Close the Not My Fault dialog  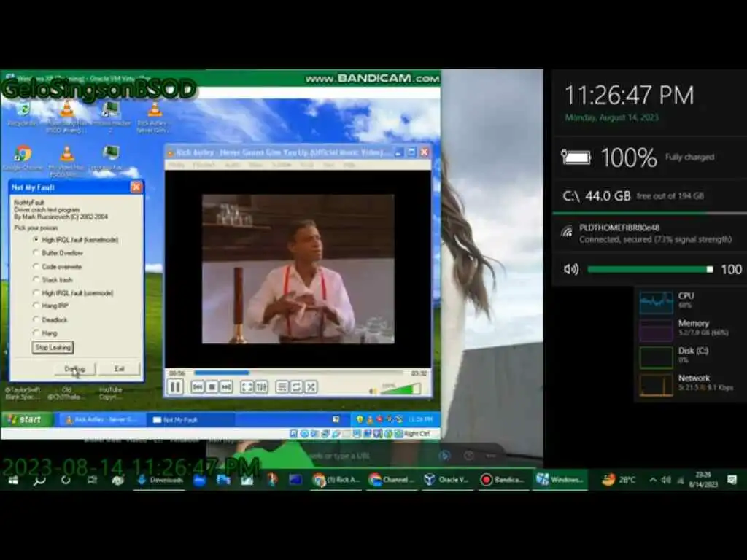coord(136,187)
